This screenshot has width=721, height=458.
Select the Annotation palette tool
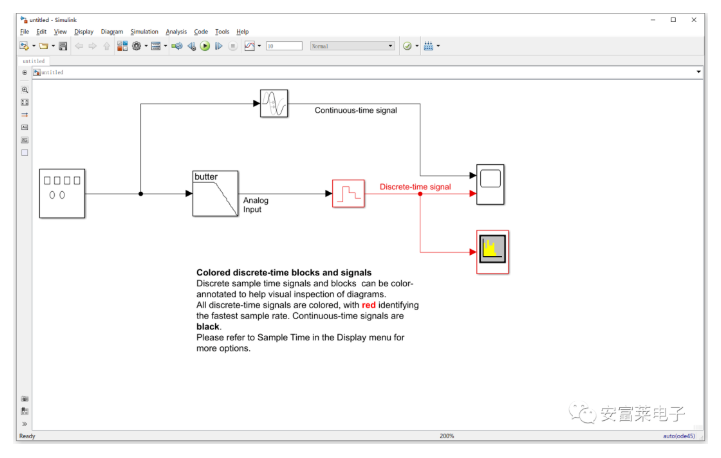coord(25,127)
